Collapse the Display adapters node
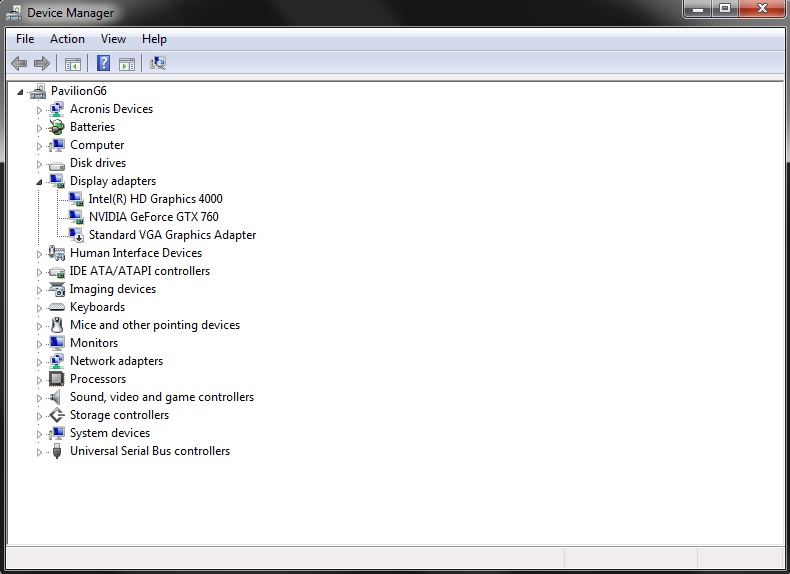The height and width of the screenshot is (574, 790). pyautogui.click(x=39, y=182)
